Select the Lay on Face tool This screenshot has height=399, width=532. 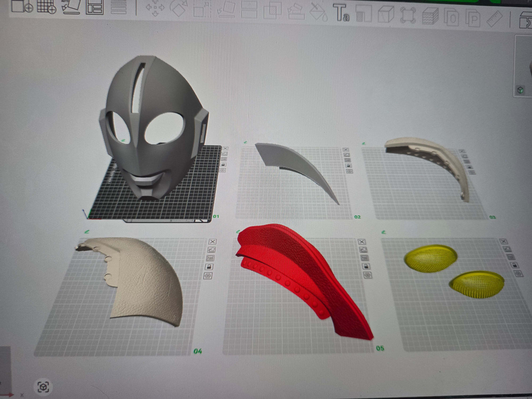(226, 10)
